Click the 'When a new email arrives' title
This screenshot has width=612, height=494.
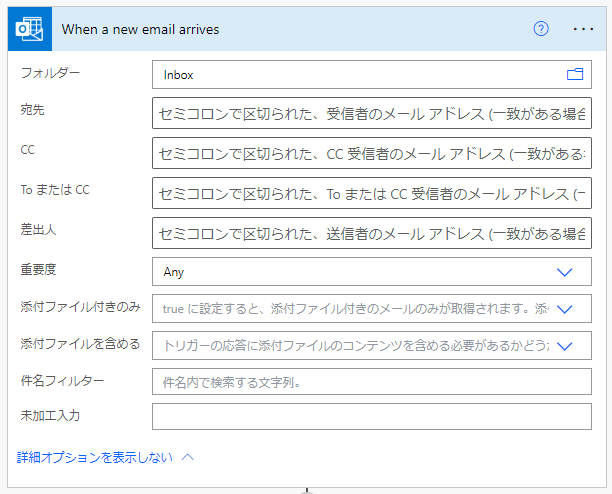(x=141, y=29)
